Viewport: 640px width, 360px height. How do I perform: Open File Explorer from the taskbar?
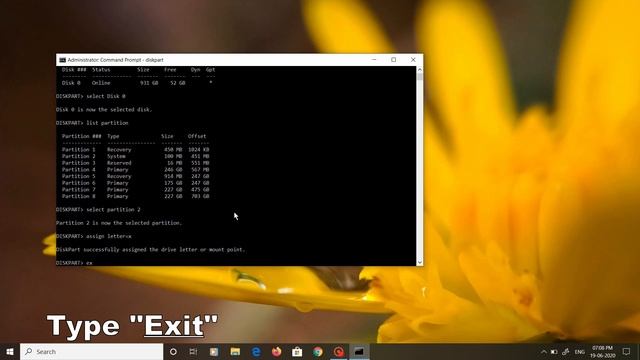[235, 351]
